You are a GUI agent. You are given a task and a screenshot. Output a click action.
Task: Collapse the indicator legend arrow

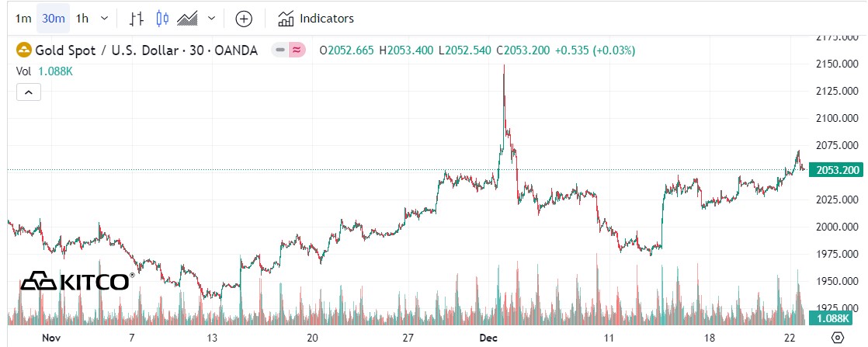tap(28, 92)
